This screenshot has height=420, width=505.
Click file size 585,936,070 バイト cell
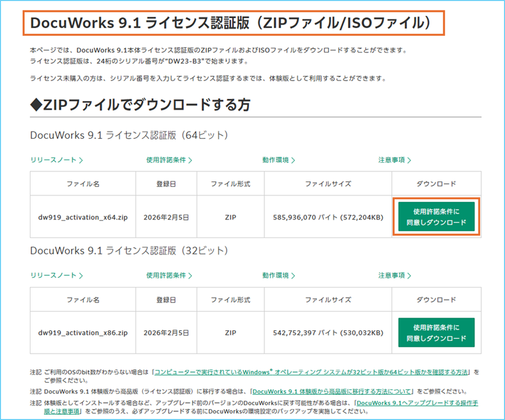click(328, 217)
